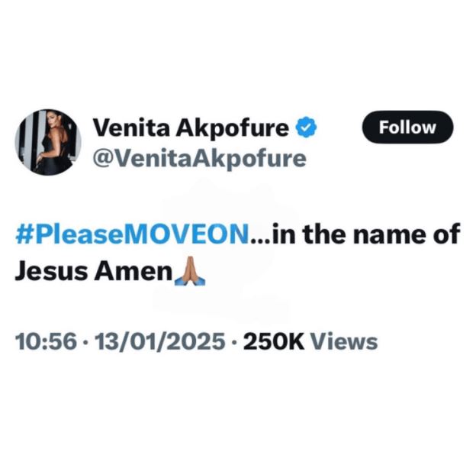Click the word Jesus in the tweet
The image size is (476, 465).
click(52, 271)
